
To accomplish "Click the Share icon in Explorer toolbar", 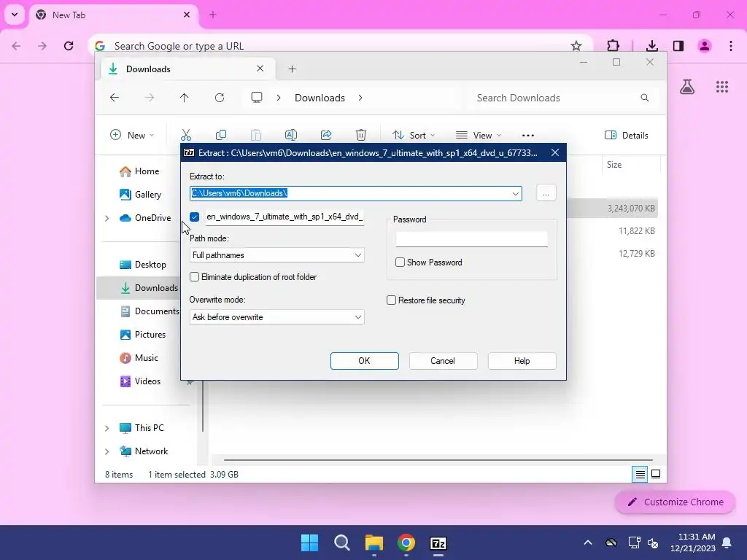I will (326, 135).
